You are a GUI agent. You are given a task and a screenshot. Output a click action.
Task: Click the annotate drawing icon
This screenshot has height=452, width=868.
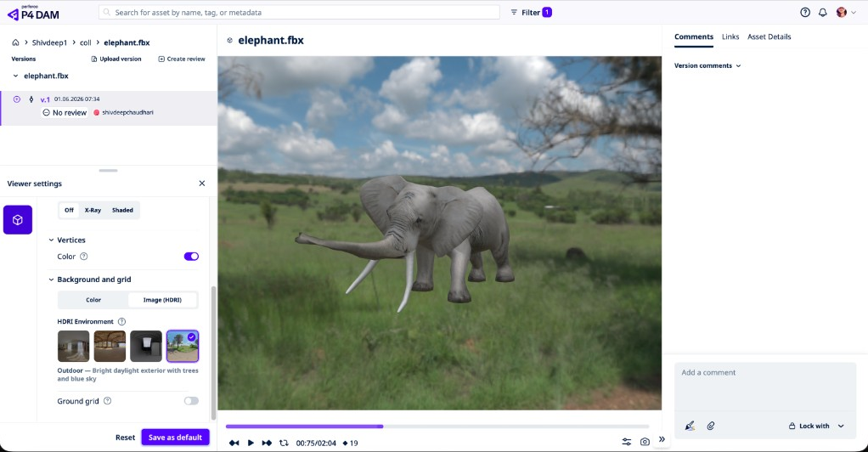pos(689,426)
